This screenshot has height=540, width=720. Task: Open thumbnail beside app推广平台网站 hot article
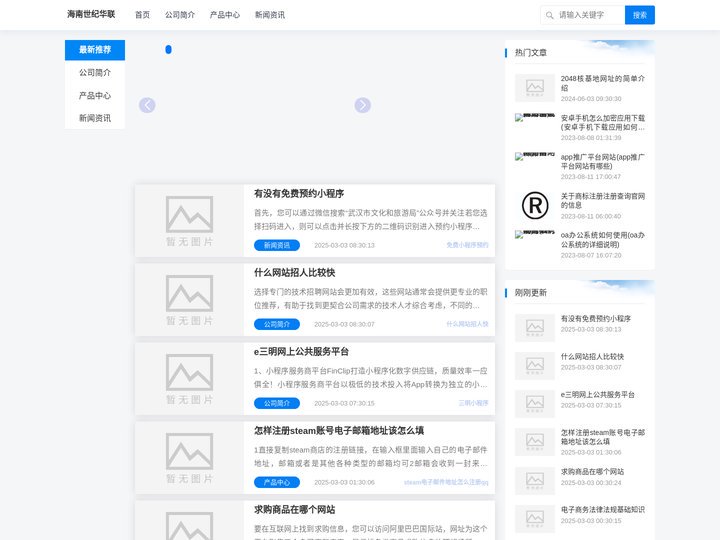pyautogui.click(x=534, y=156)
